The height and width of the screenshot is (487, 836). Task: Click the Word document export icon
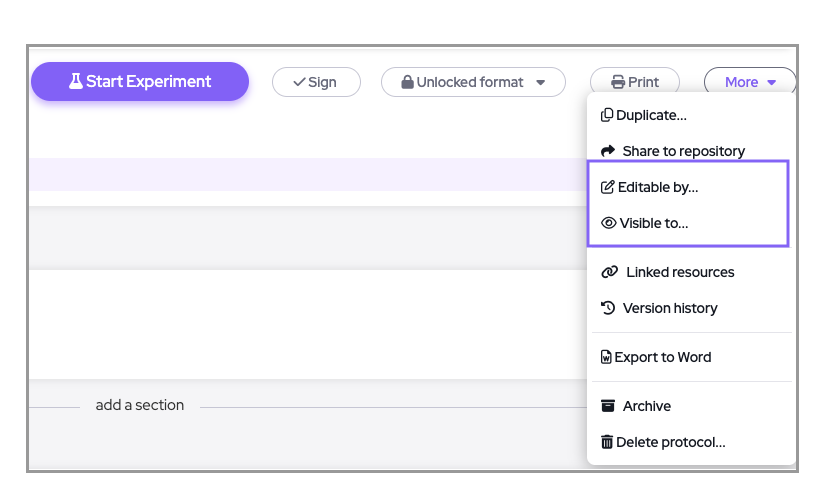pos(606,357)
